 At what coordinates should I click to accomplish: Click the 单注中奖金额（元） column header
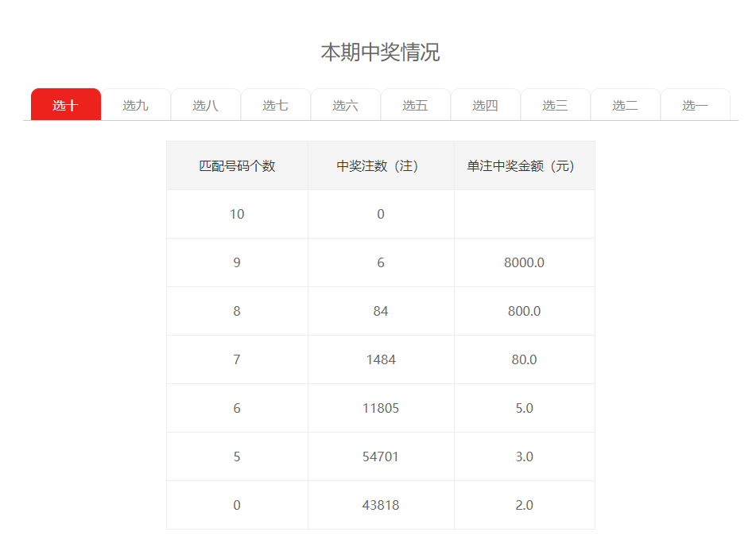coord(524,166)
